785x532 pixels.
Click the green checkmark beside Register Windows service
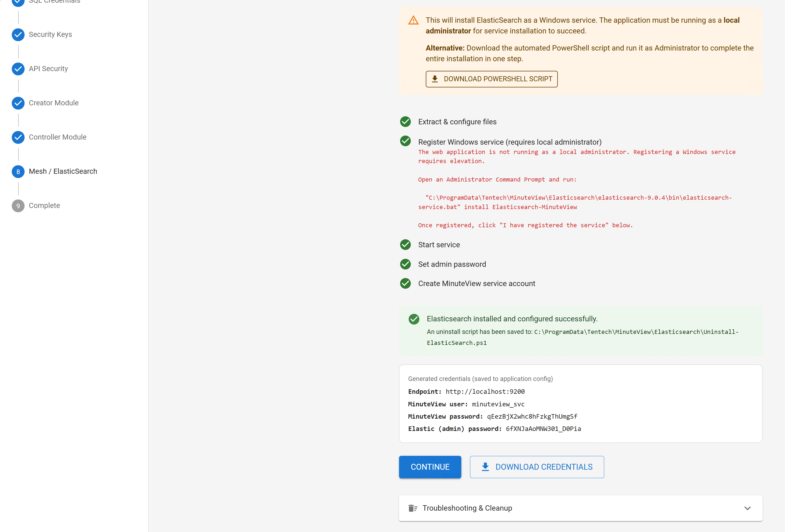tap(405, 141)
